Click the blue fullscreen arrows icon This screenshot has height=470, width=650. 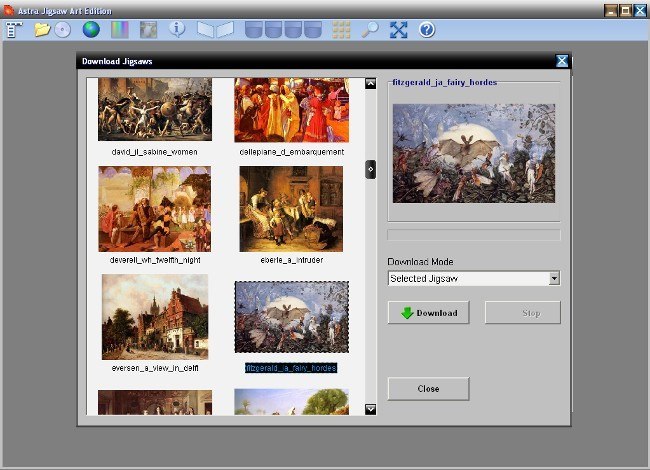[398, 30]
